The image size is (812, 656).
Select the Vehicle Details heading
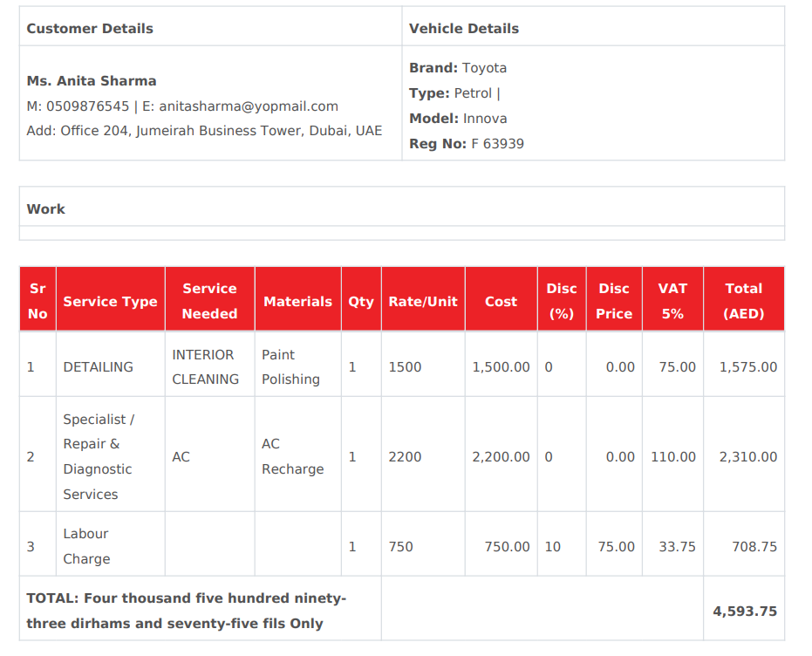point(464,29)
